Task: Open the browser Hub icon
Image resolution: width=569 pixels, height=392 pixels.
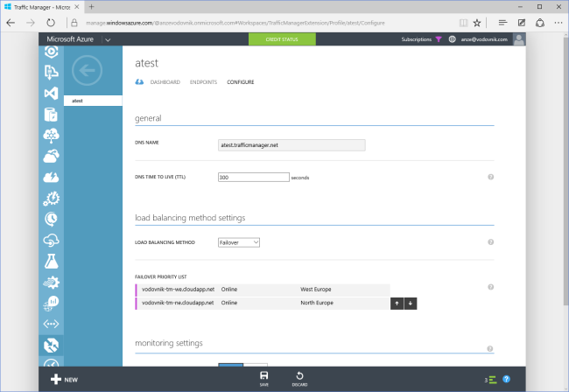Action: point(502,23)
